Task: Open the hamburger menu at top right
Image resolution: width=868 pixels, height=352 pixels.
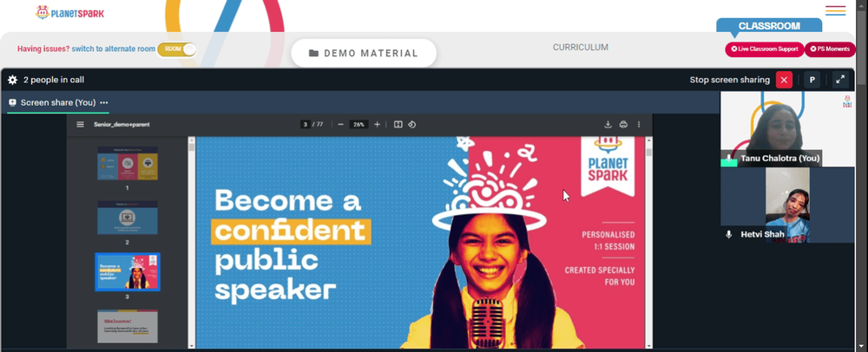Action: point(835,10)
